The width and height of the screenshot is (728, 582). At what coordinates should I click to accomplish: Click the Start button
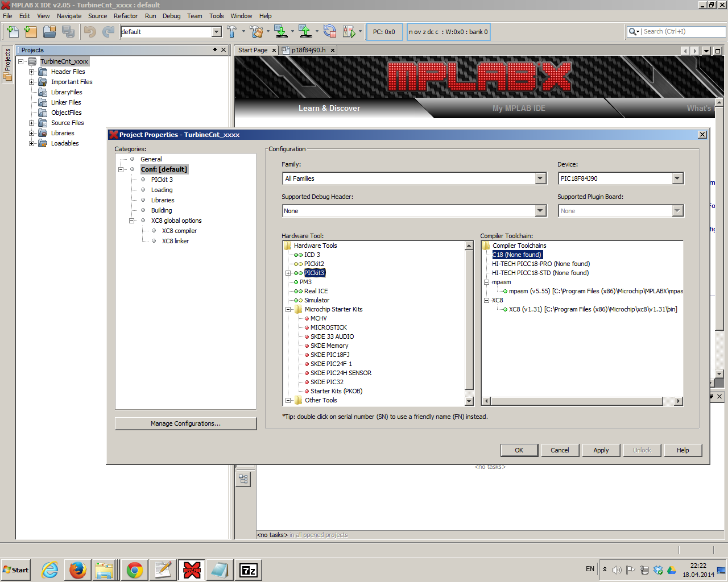[16, 570]
